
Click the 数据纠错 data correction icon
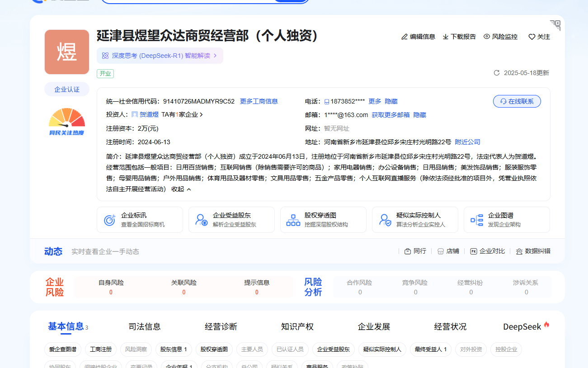(x=520, y=251)
